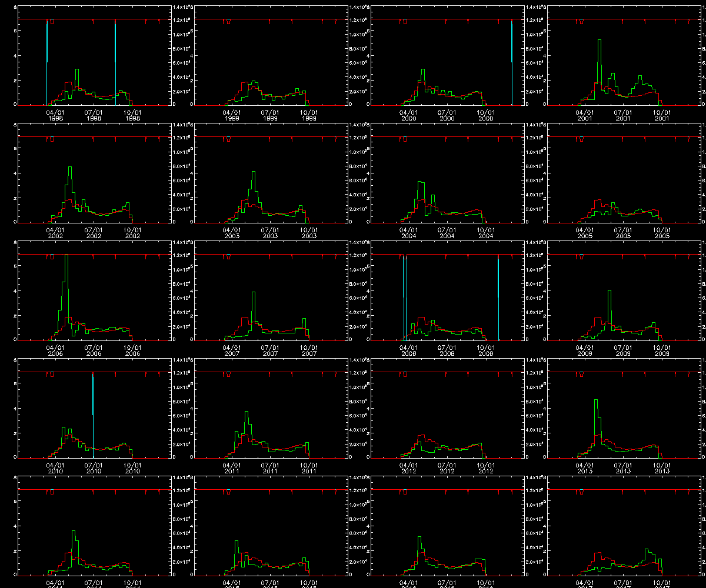Click the cyan vertical line in the 2000 plot
706x588 pixels.
512,59
